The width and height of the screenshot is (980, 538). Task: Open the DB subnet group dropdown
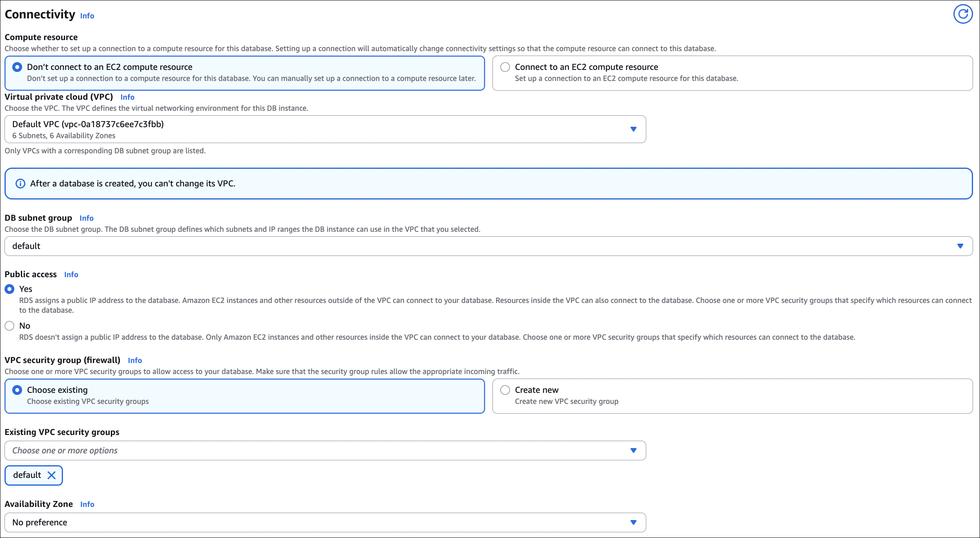click(x=488, y=246)
